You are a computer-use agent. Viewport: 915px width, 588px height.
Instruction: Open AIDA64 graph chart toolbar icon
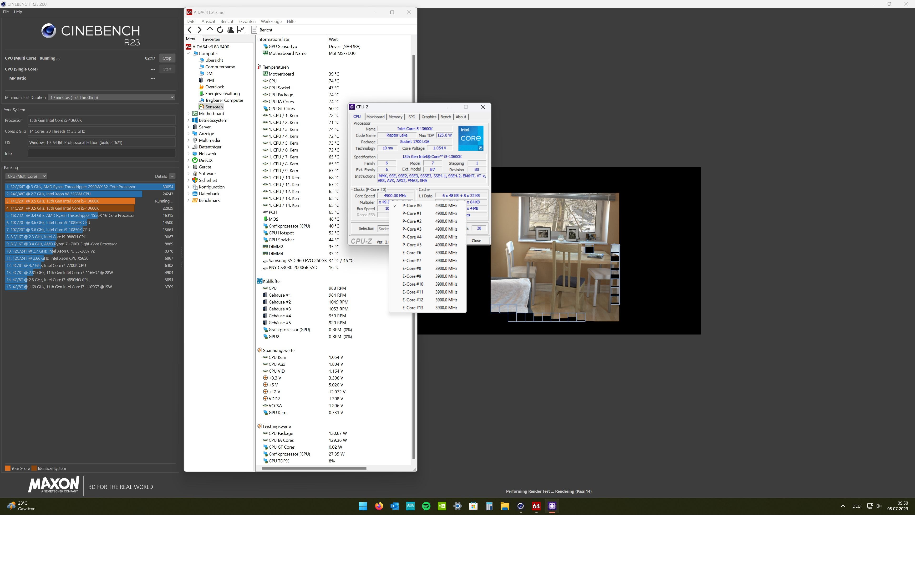[x=241, y=30]
